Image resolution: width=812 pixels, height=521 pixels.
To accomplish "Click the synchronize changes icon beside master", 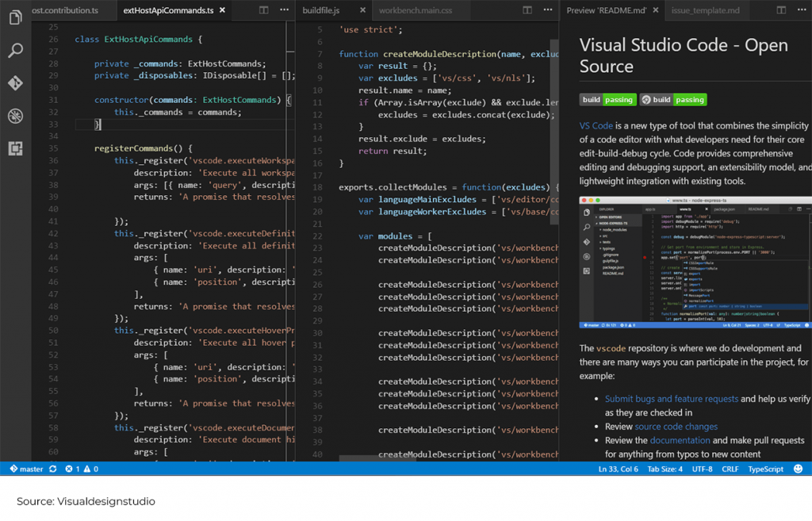I will click(53, 469).
